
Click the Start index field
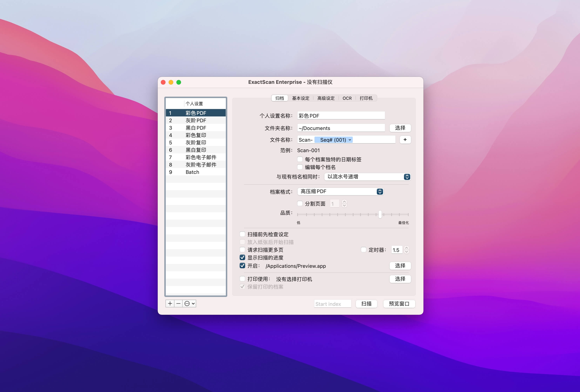332,304
